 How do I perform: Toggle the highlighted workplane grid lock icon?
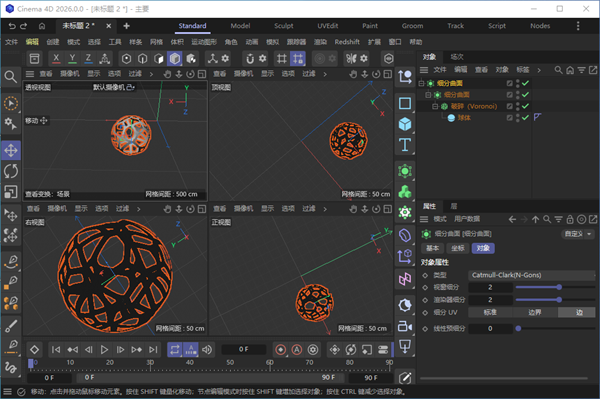click(x=298, y=59)
